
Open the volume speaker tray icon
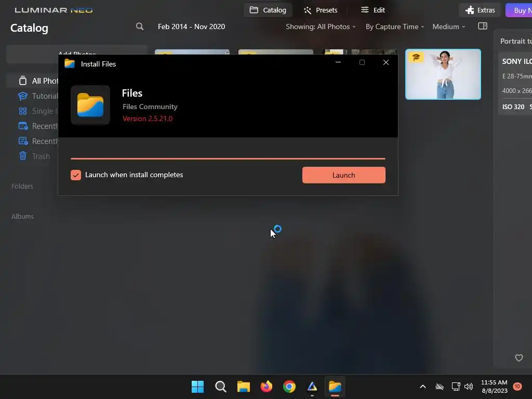(x=469, y=387)
